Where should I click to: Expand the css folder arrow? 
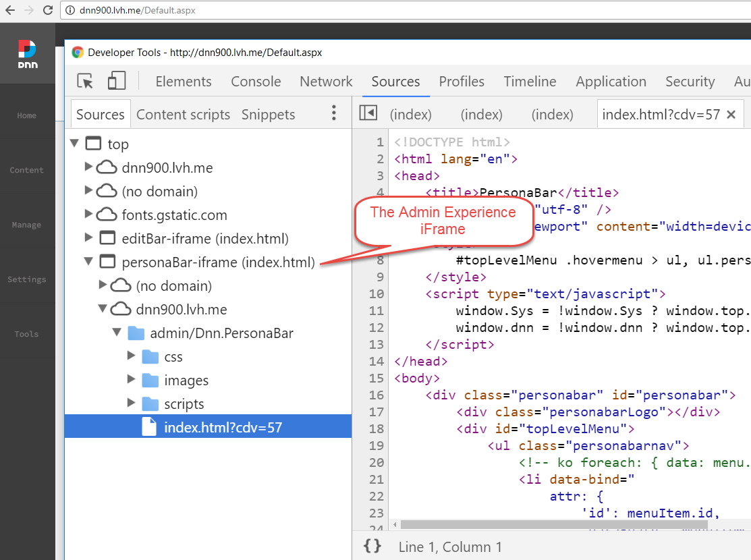pyautogui.click(x=131, y=355)
